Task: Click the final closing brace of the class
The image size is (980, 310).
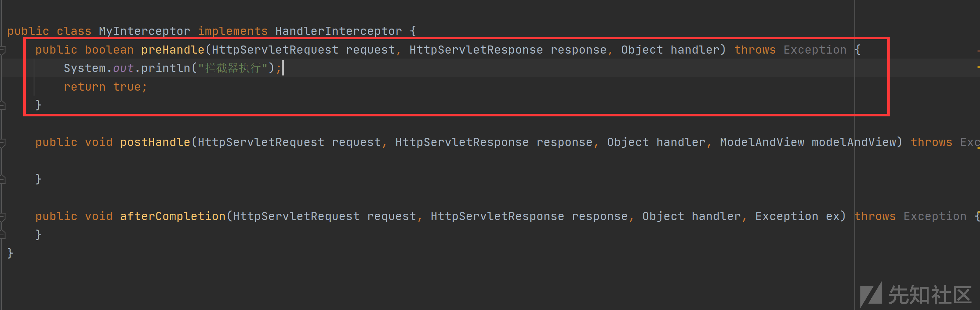Action: click(x=10, y=253)
